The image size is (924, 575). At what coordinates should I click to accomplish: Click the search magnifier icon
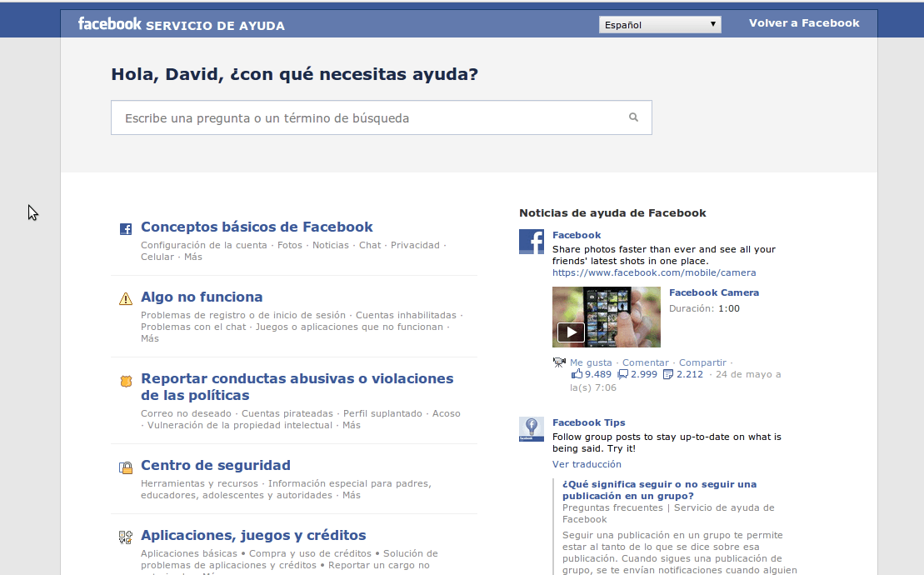tap(633, 117)
